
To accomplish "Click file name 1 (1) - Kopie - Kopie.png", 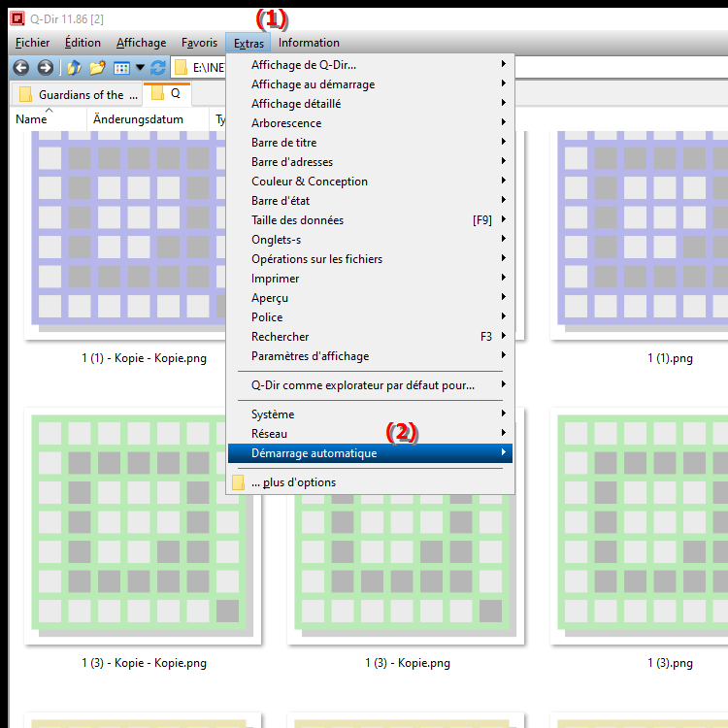I will point(144,358).
